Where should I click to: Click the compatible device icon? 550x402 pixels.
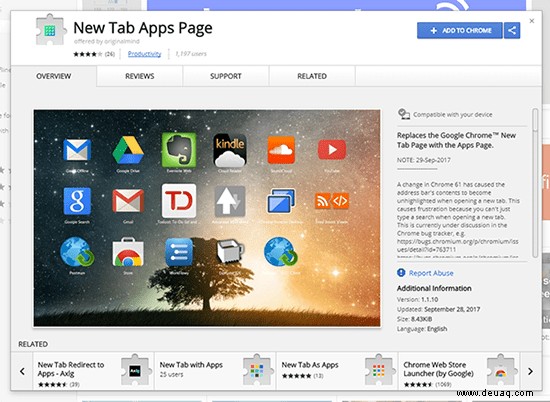(x=404, y=114)
